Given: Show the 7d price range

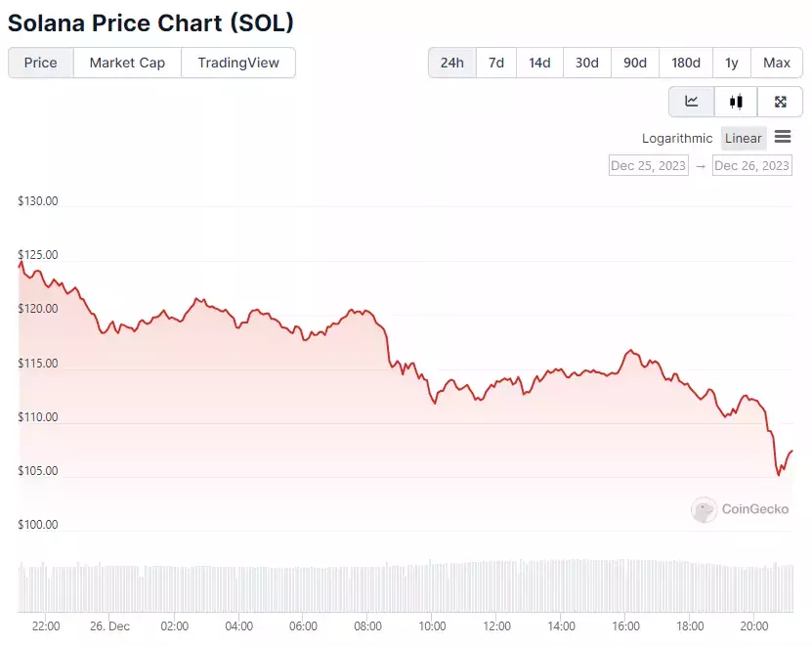Looking at the screenshot, I should (496, 63).
